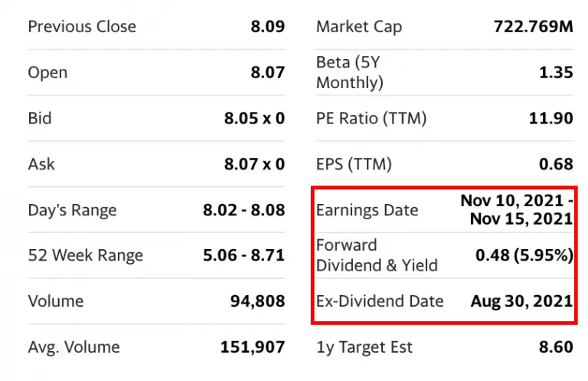Click the Market Cap value 722.769M
Screen dimensions: 588x381
[x=533, y=27]
